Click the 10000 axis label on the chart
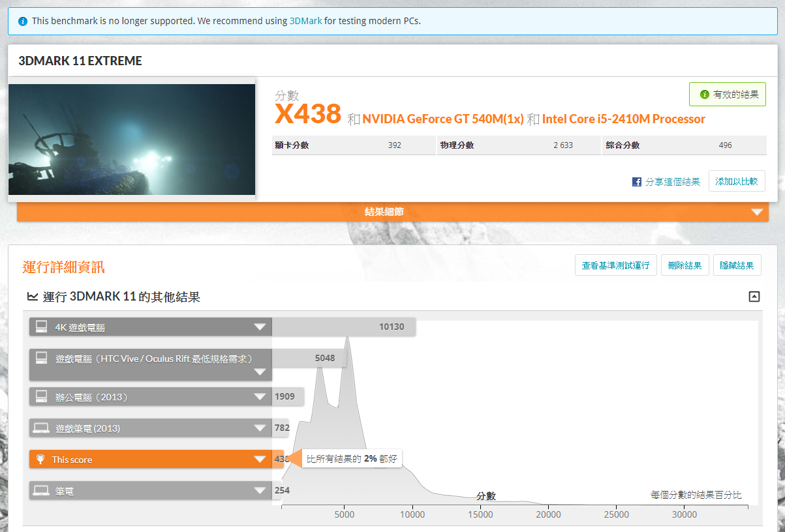Screen dimensions: 785x532 (412, 514)
